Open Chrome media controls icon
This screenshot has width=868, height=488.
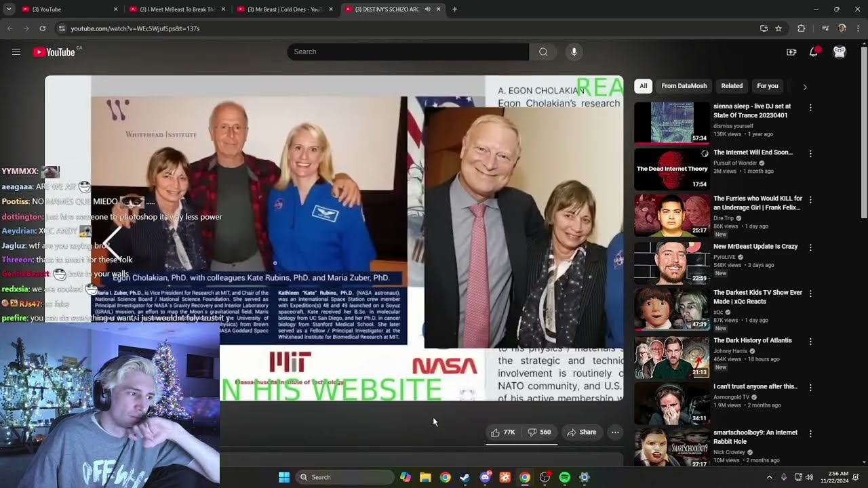[x=825, y=28]
